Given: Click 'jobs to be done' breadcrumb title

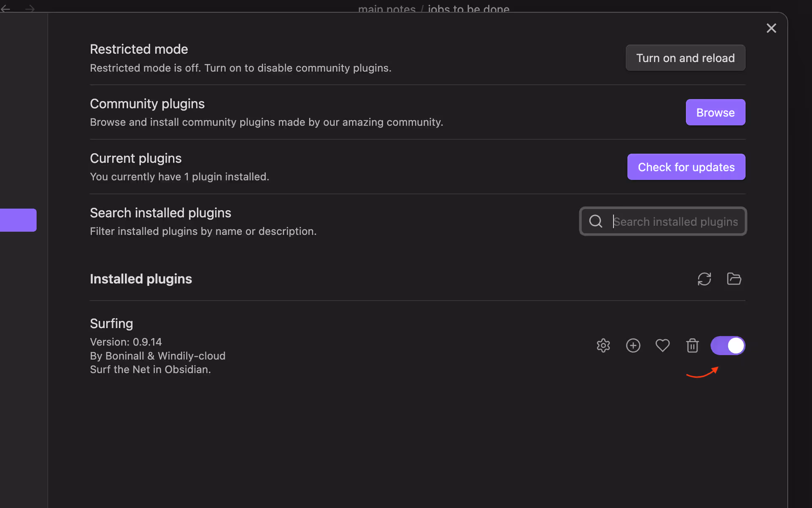Looking at the screenshot, I should (469, 8).
